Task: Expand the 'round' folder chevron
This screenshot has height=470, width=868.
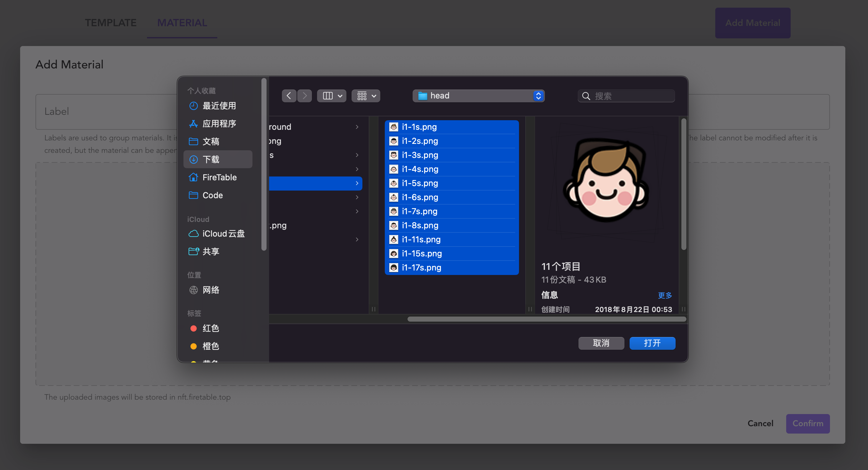Action: click(x=357, y=127)
